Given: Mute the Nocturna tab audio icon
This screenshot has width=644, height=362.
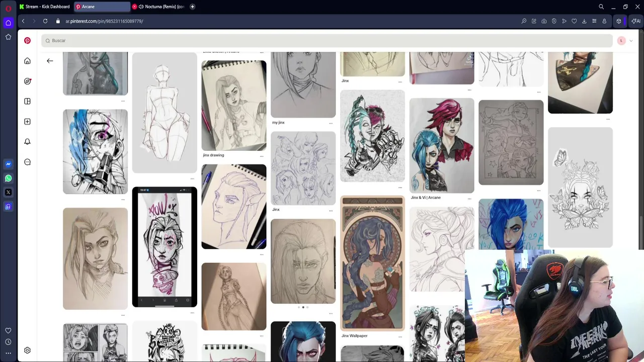Looking at the screenshot, I should click(x=141, y=7).
